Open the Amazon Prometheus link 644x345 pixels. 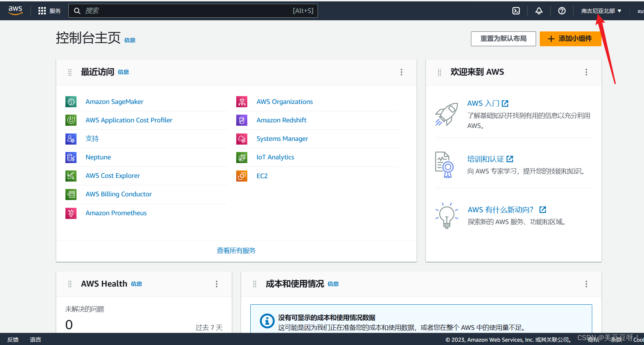point(116,213)
